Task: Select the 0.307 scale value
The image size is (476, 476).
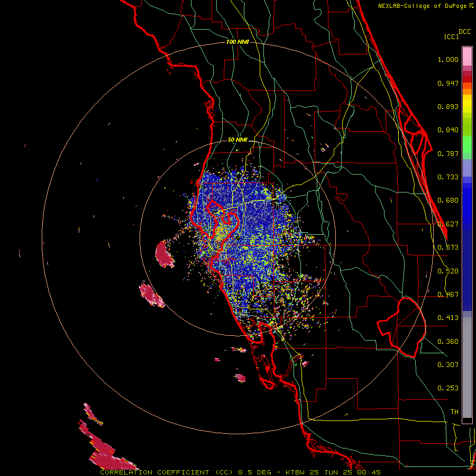Action: click(x=448, y=364)
